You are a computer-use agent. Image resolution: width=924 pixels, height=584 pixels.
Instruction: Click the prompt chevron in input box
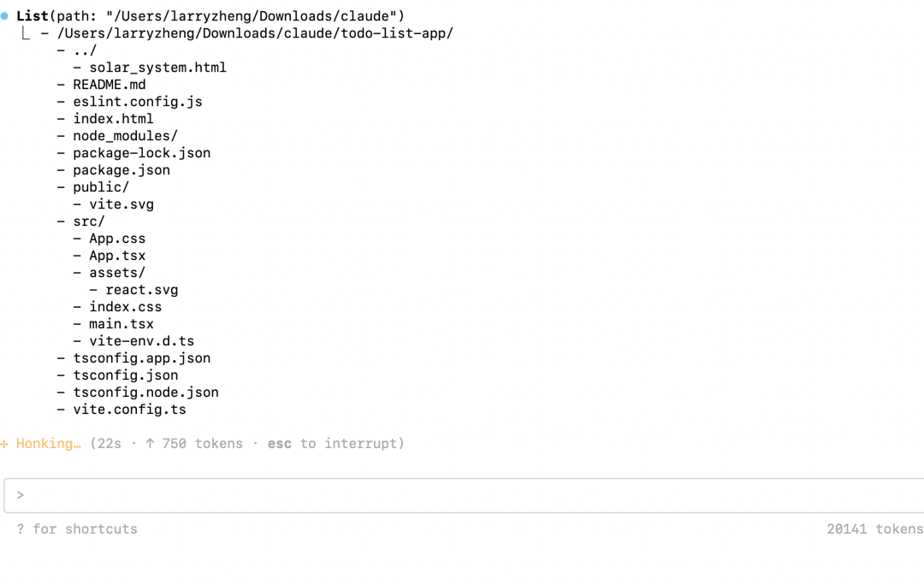pyautogui.click(x=21, y=495)
